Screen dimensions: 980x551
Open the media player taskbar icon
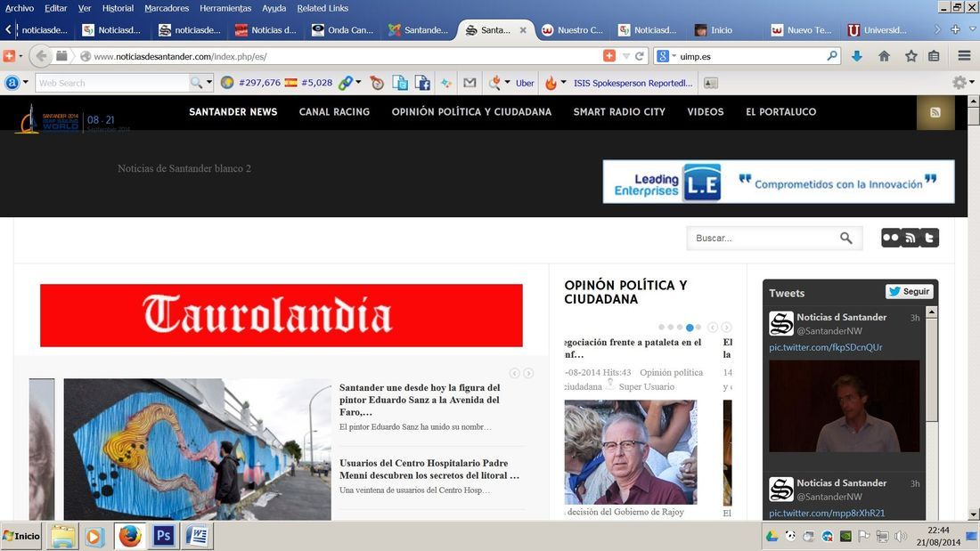point(94,537)
